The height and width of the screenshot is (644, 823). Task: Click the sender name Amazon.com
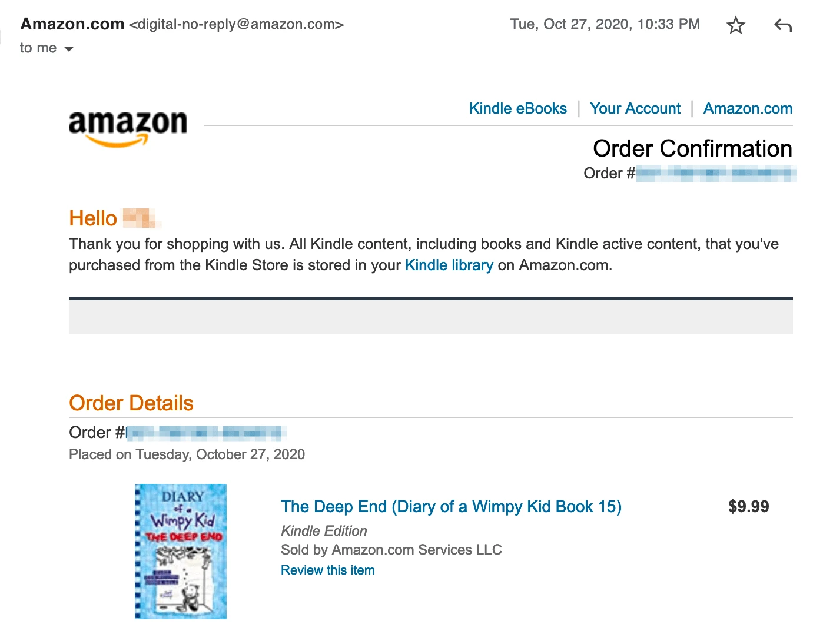pyautogui.click(x=72, y=24)
